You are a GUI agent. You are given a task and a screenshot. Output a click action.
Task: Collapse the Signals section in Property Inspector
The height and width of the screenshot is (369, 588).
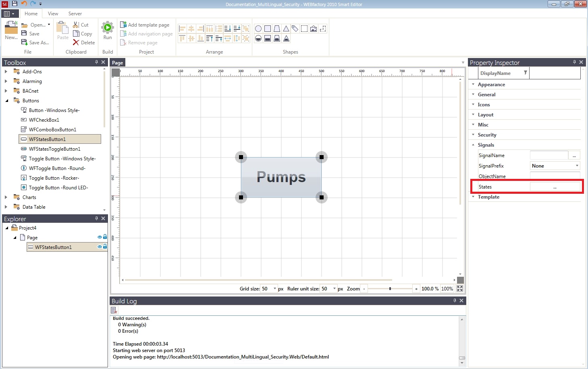473,145
